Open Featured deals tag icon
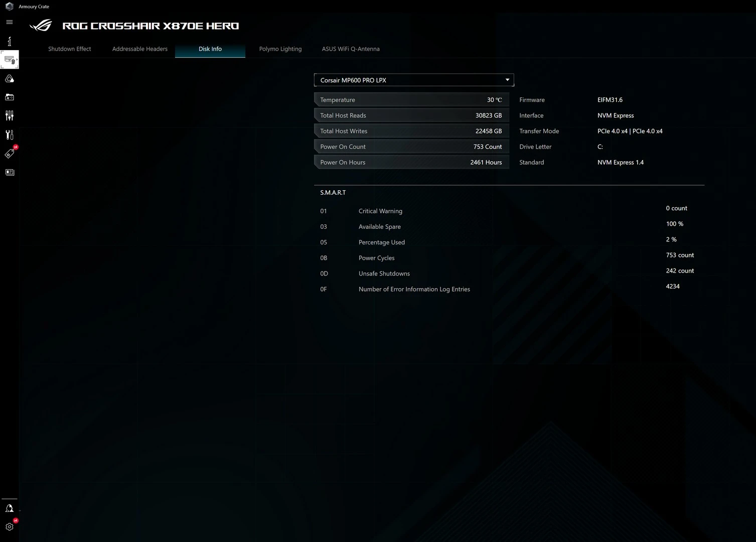The image size is (756, 542). click(10, 154)
